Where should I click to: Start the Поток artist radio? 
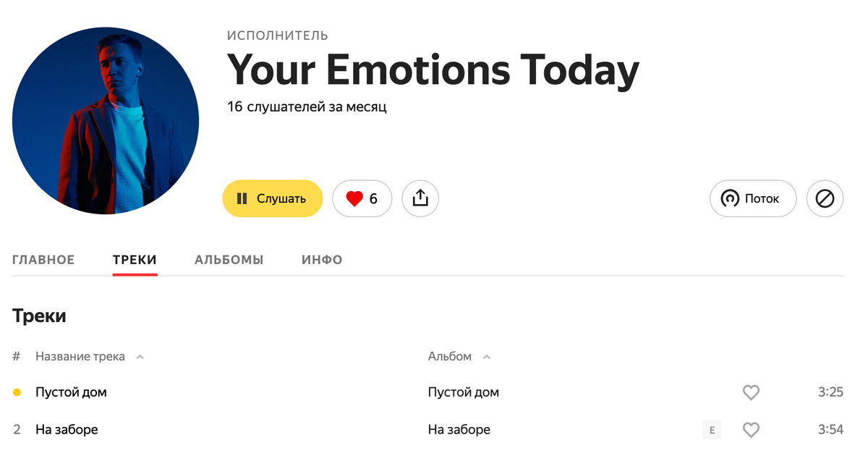[753, 198]
